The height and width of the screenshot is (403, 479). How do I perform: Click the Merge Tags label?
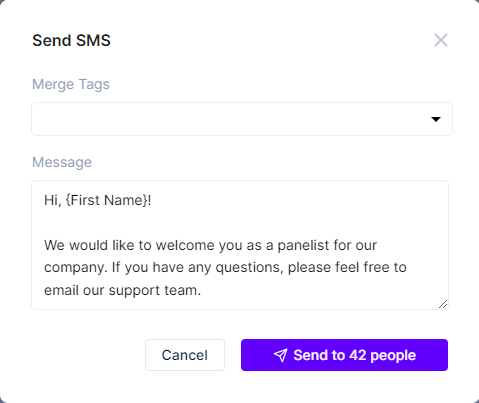pyautogui.click(x=71, y=84)
